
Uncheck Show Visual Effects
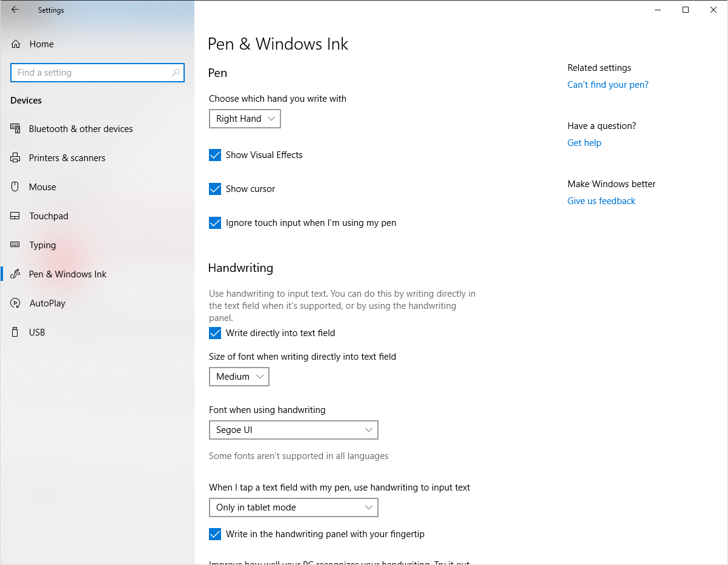pos(215,155)
